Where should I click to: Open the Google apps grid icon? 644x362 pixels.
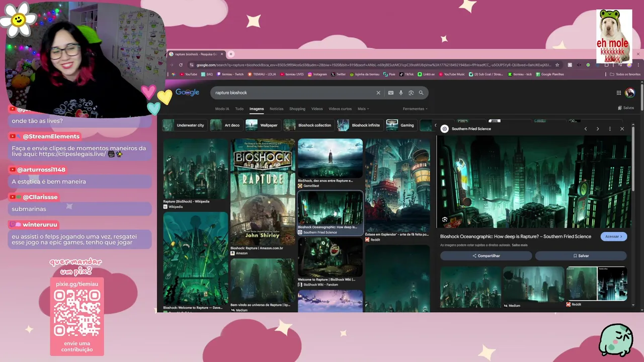[619, 93]
